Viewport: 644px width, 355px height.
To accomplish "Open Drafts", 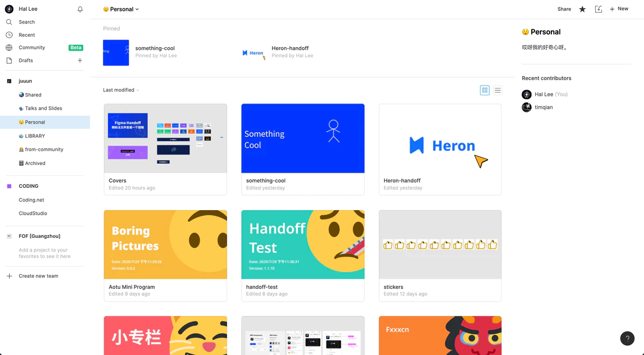I will (25, 60).
